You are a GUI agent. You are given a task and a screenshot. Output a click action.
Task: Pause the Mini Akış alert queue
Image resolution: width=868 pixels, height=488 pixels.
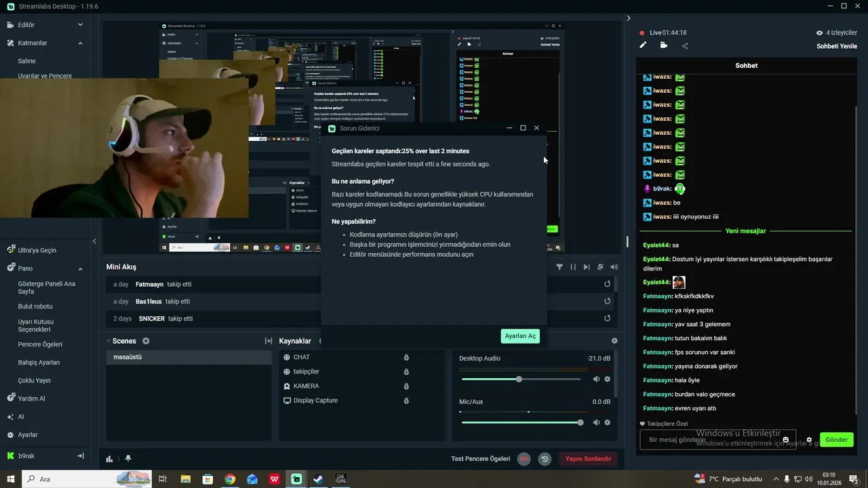tap(573, 267)
